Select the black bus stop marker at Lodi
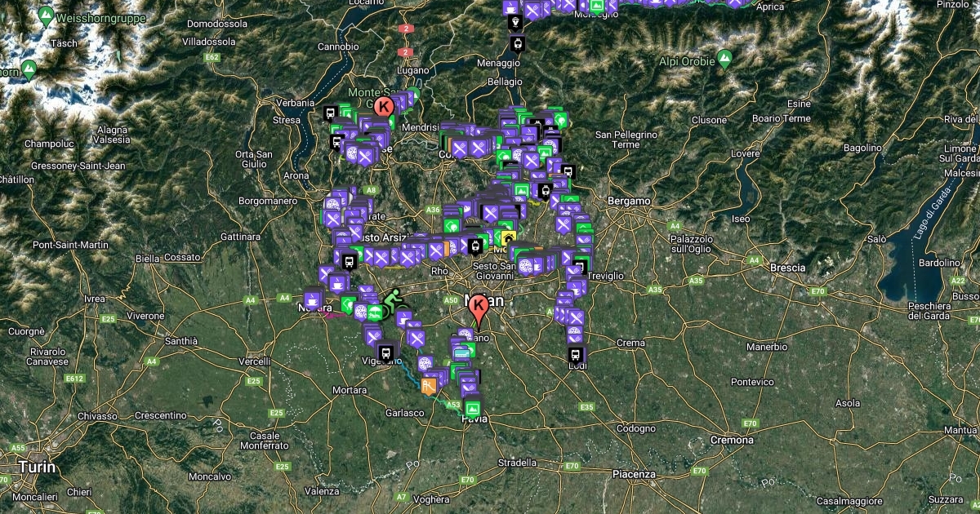This screenshot has width=980, height=514. click(x=577, y=354)
